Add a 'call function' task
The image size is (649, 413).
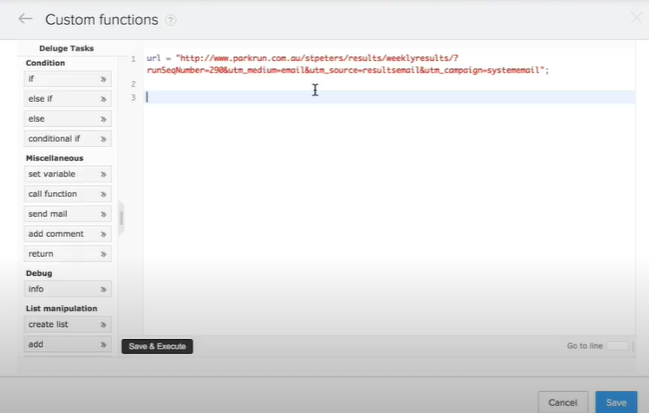(x=67, y=194)
